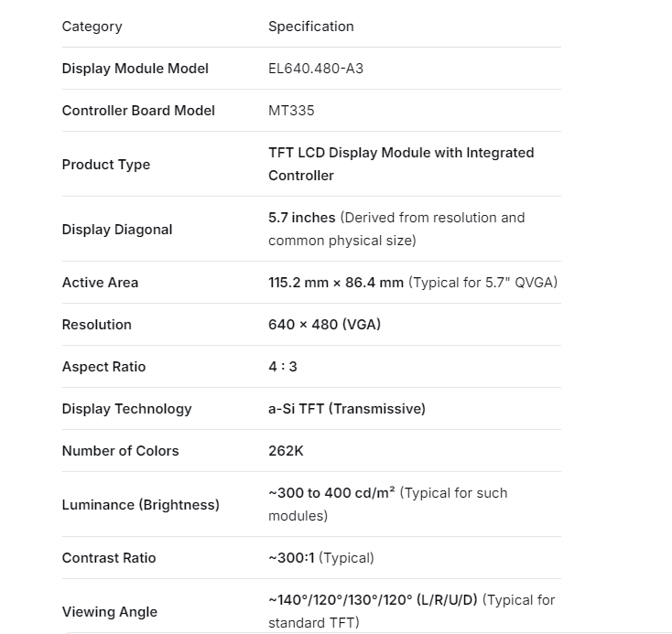Click the '5.7 inches' diagonal value
The width and height of the screenshot is (672, 634).
coord(302,218)
